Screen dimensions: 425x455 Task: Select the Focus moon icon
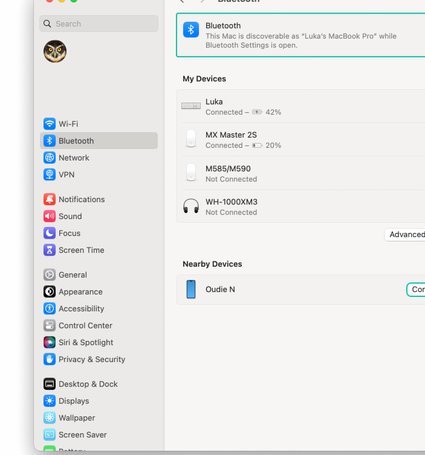click(49, 233)
